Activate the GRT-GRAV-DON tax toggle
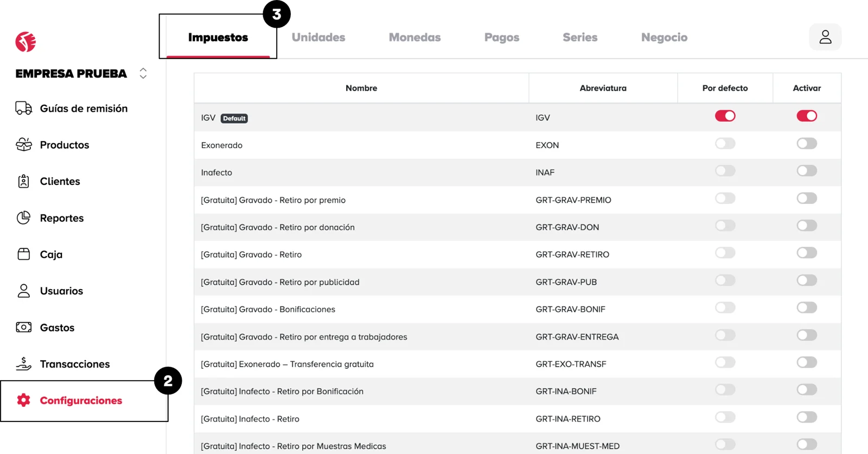 click(x=806, y=226)
